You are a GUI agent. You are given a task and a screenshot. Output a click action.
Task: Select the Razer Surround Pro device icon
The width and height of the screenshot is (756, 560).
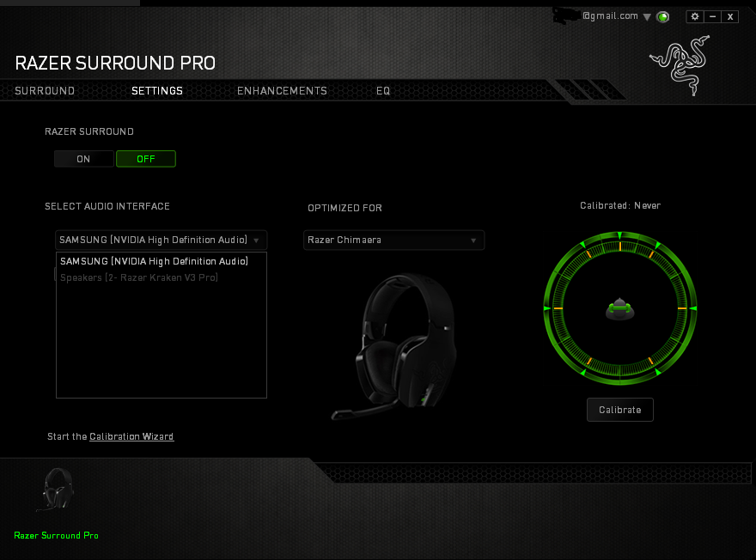coord(56,490)
